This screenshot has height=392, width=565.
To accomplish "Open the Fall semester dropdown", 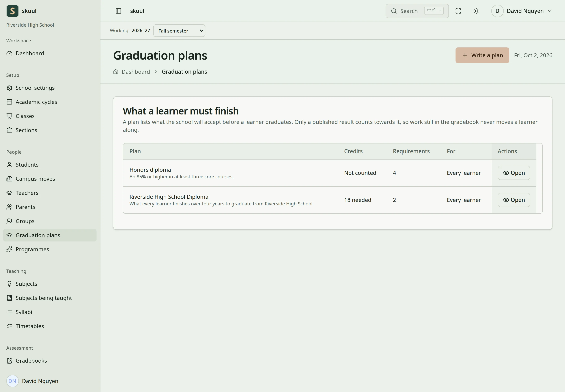I will [179, 31].
